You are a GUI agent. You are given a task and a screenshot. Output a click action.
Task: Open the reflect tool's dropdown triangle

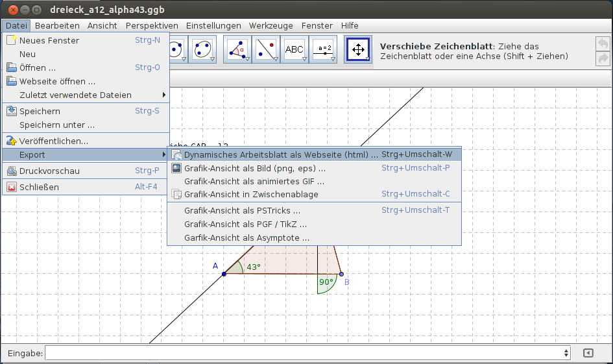[x=276, y=59]
